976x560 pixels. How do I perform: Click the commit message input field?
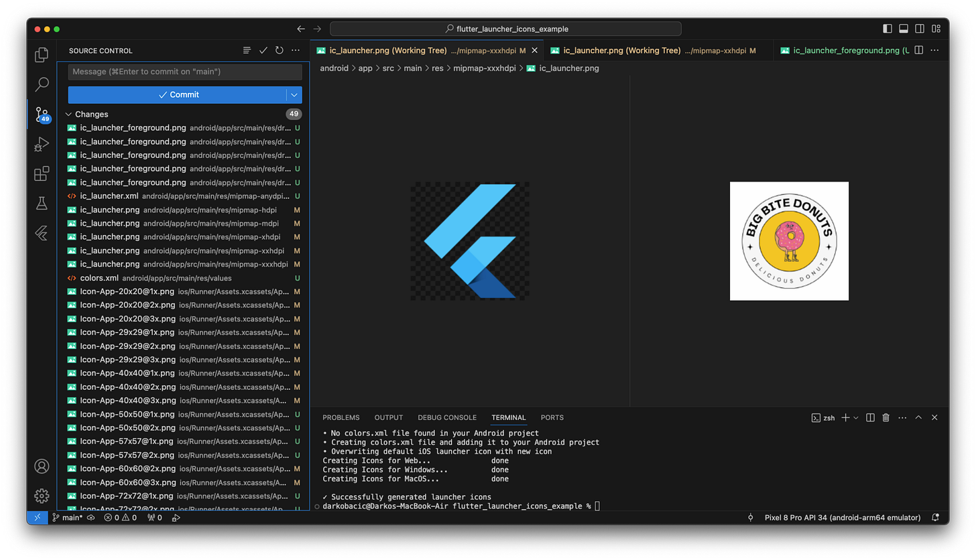click(x=185, y=72)
